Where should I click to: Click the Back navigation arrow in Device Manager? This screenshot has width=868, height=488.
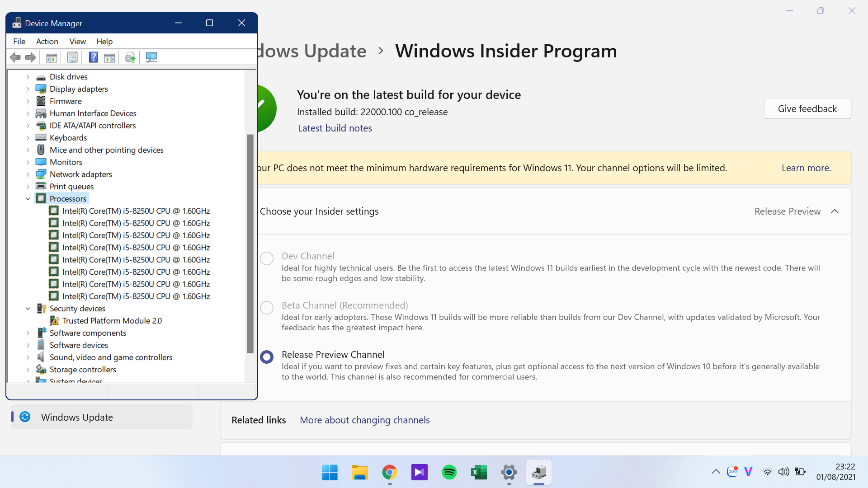point(15,57)
